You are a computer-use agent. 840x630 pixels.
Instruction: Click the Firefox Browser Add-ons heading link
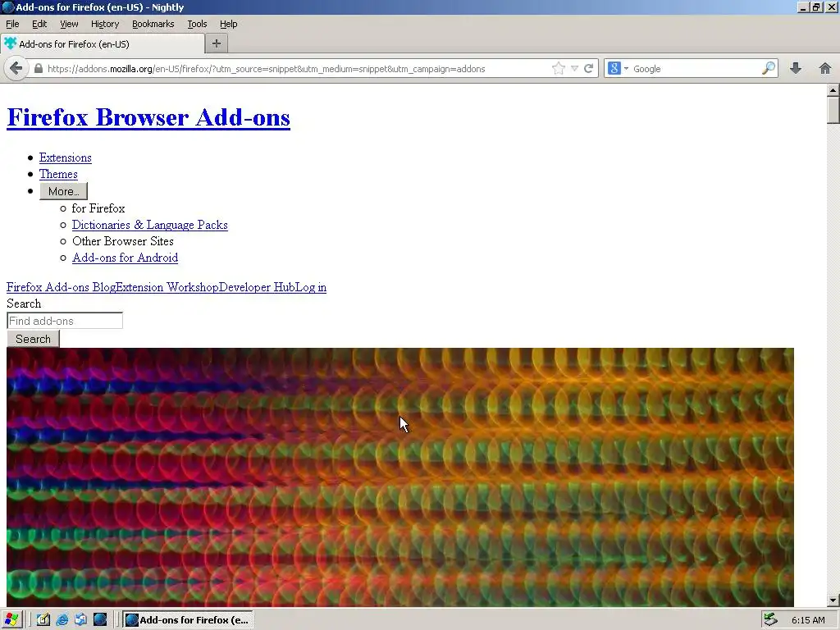point(148,117)
